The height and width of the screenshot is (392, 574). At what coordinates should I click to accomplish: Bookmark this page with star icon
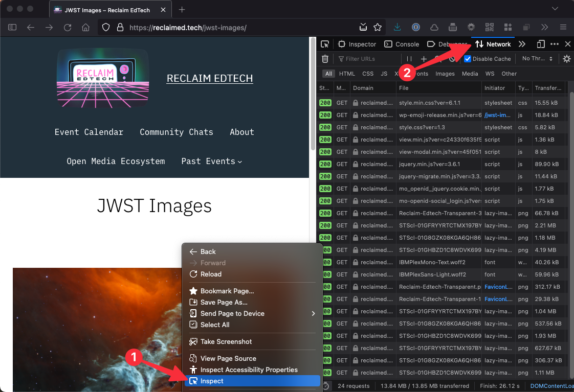tap(378, 27)
